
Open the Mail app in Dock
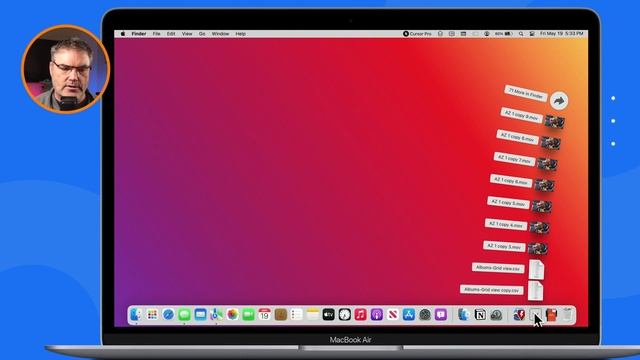(200, 315)
